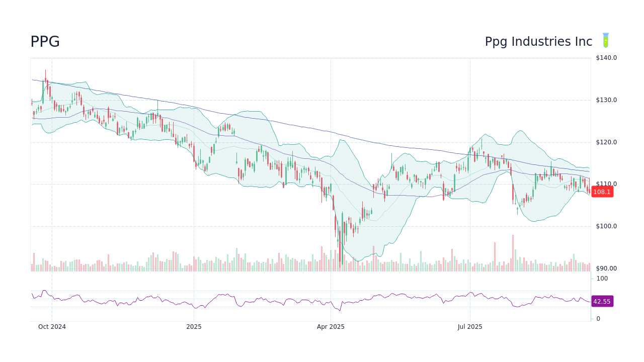Select the $140.0 price axis label
Screen dimensions: 644x362
605,58
